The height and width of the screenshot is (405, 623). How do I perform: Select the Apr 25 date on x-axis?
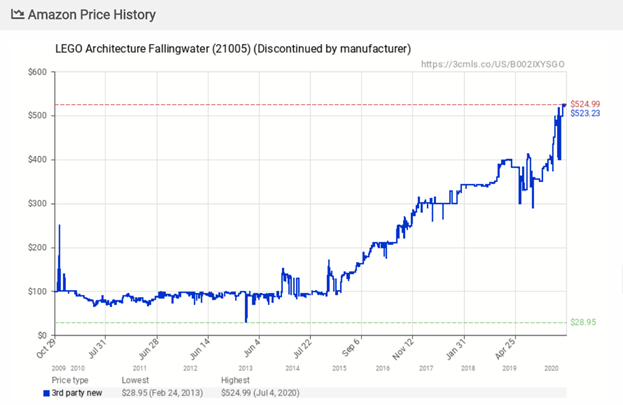503,351
